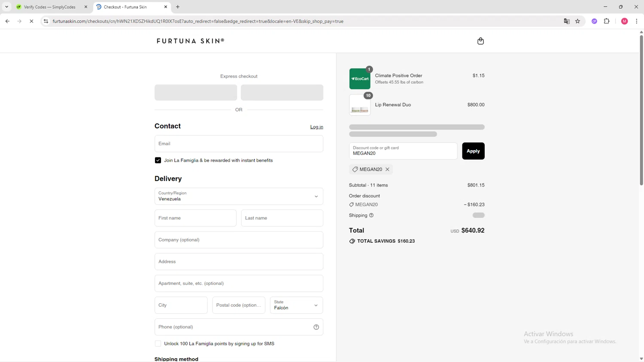Click the Lip Renewal Duo thumbnail
The height and width of the screenshot is (362, 644).
pyautogui.click(x=360, y=105)
